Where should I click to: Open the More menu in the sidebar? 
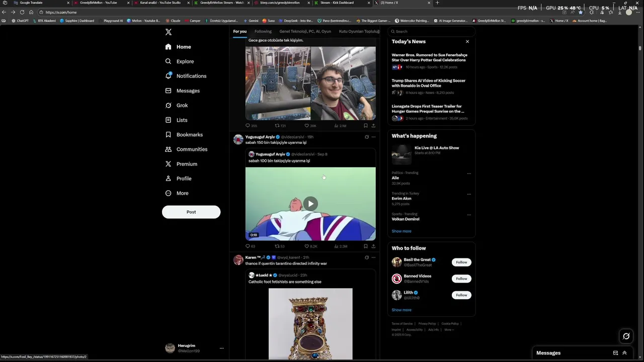[177, 193]
